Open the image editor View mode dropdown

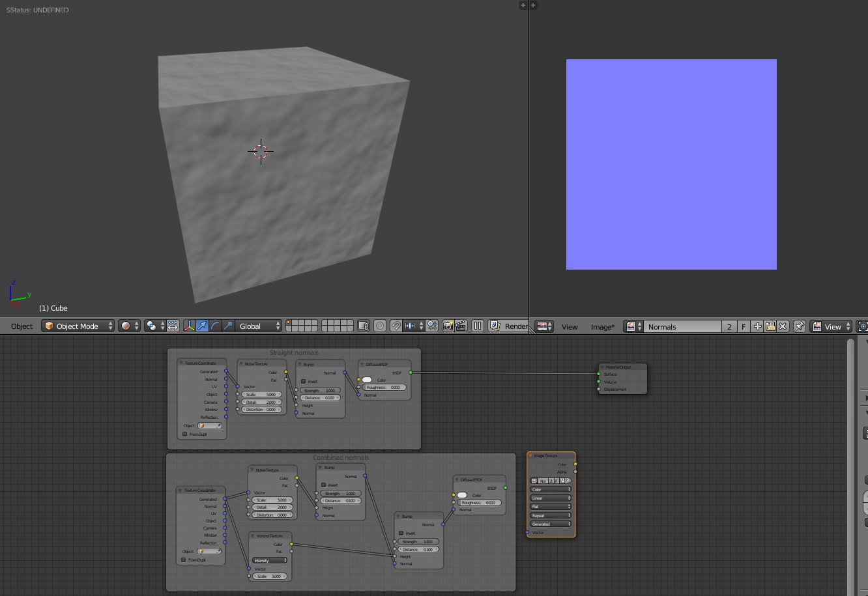(831, 327)
